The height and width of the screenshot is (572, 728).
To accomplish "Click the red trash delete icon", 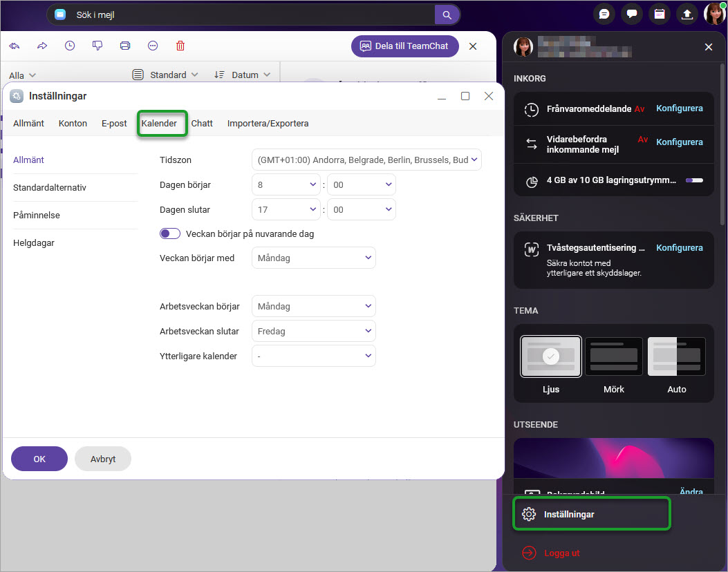I will (180, 46).
